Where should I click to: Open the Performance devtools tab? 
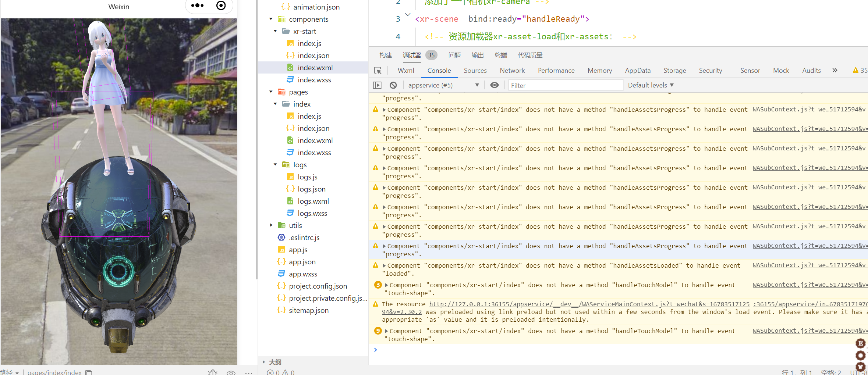pyautogui.click(x=556, y=71)
